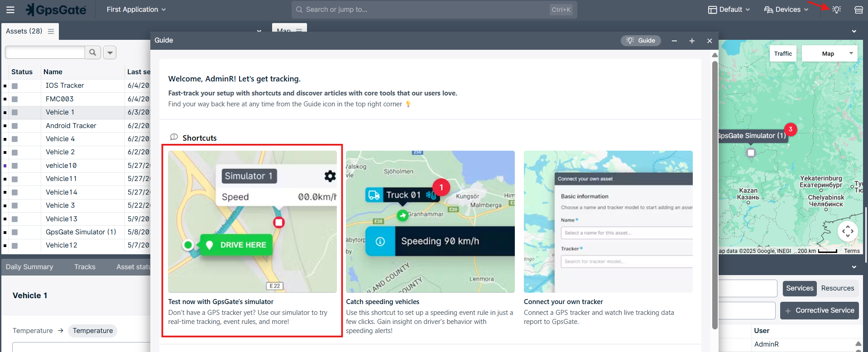
Task: Click the AdminR user cell
Action: [x=766, y=344]
